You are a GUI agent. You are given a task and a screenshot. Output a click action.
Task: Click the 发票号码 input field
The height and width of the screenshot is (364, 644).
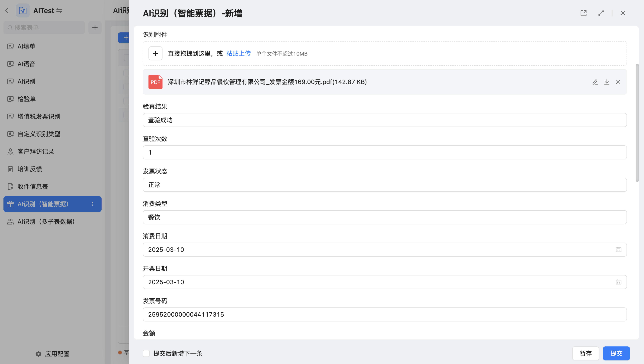tap(384, 315)
